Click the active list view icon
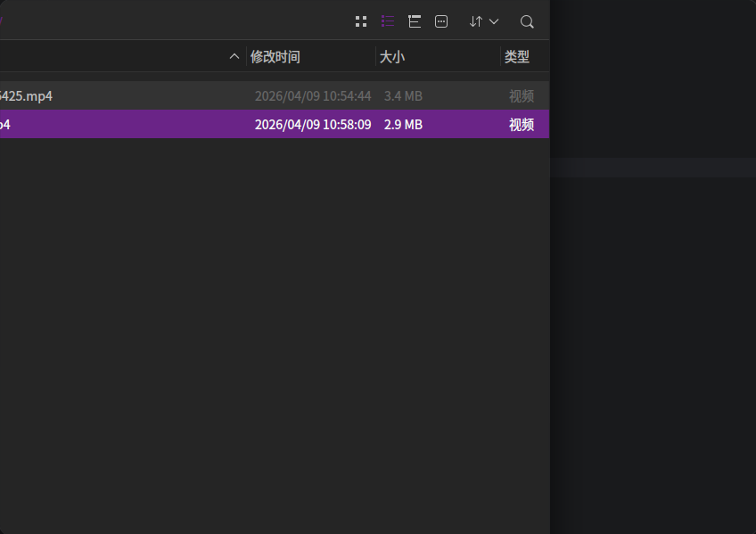Image resolution: width=756 pixels, height=534 pixels. pos(388,21)
